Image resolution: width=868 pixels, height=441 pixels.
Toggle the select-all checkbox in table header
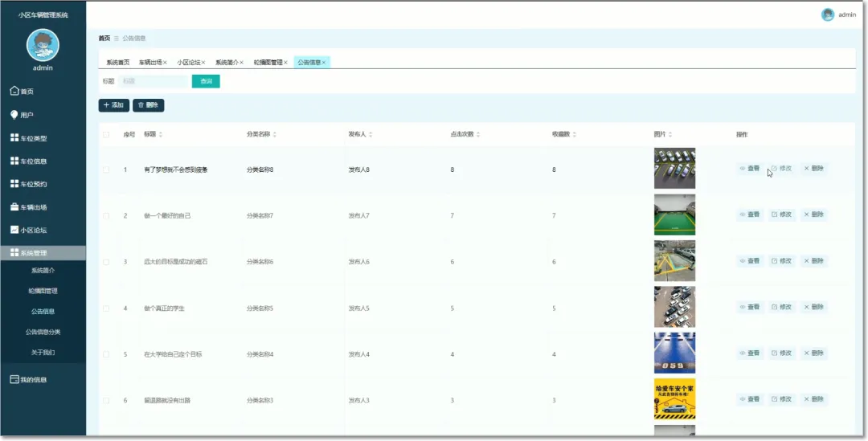pos(106,134)
